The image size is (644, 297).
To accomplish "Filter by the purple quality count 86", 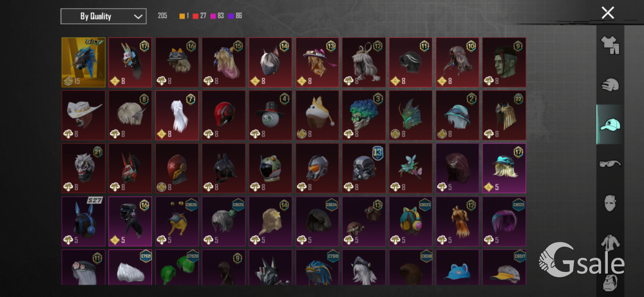I will (236, 16).
